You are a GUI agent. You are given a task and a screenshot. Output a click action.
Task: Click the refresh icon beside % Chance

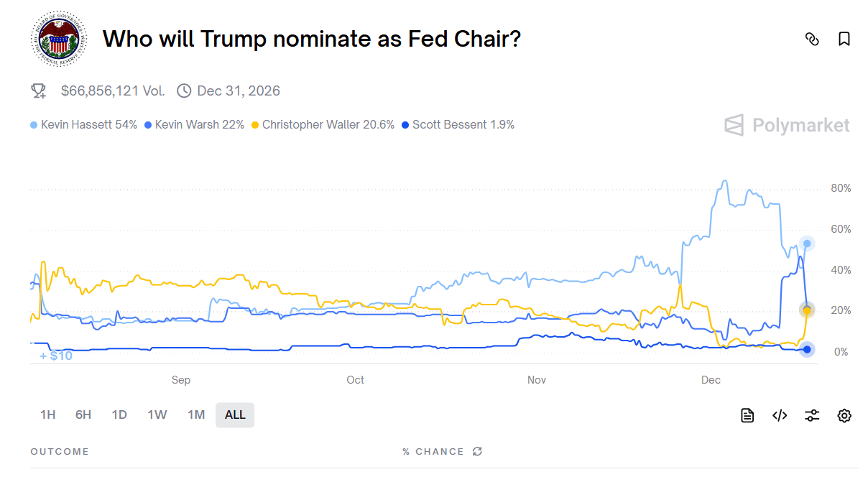[x=477, y=451]
